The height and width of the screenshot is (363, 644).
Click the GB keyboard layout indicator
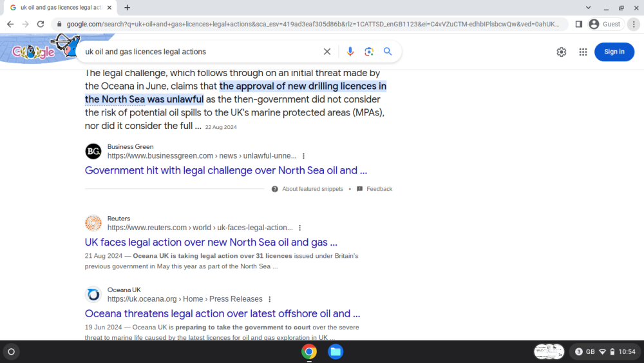590,352
